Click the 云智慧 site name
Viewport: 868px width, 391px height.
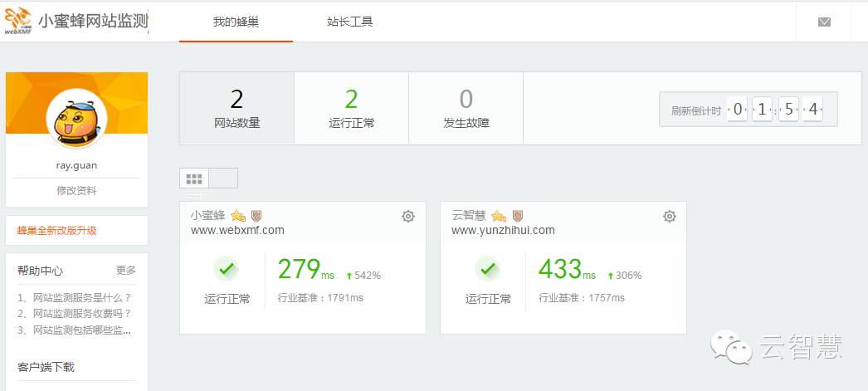click(x=469, y=216)
